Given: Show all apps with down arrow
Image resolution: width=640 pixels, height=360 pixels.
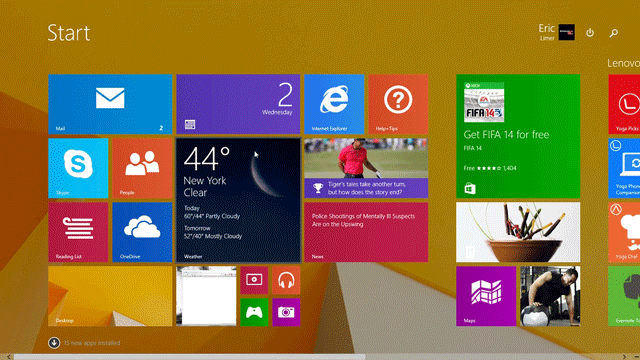Looking at the screenshot, I should [x=54, y=343].
